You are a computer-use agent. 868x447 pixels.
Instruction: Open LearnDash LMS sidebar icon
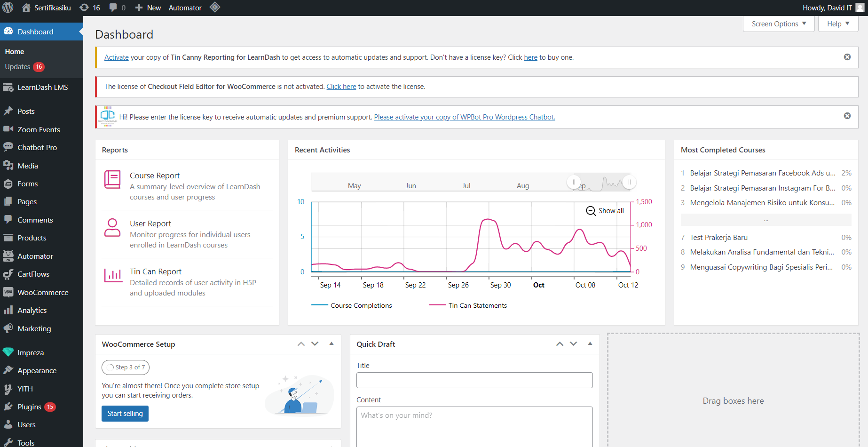8,88
